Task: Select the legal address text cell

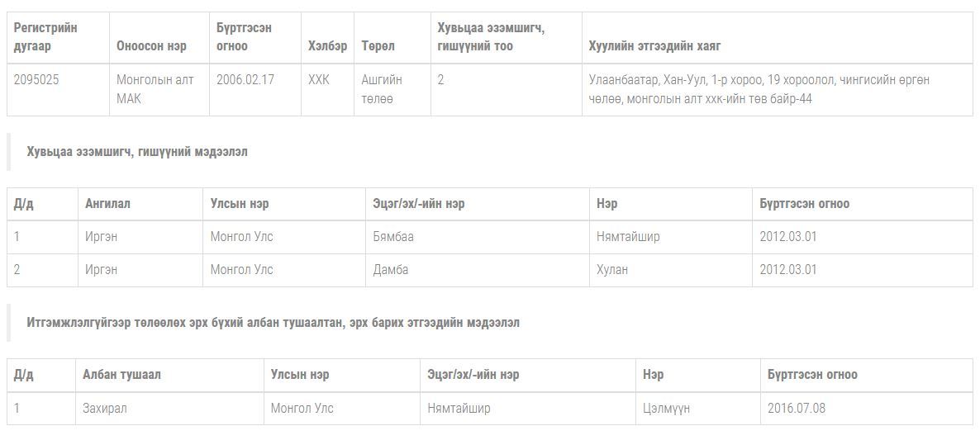Action: (759, 89)
